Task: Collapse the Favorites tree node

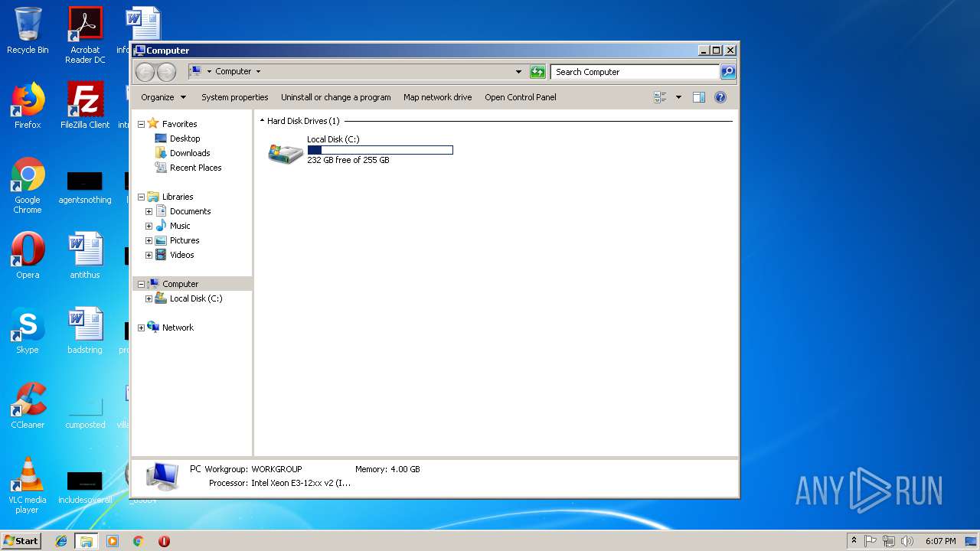Action: pyautogui.click(x=141, y=124)
